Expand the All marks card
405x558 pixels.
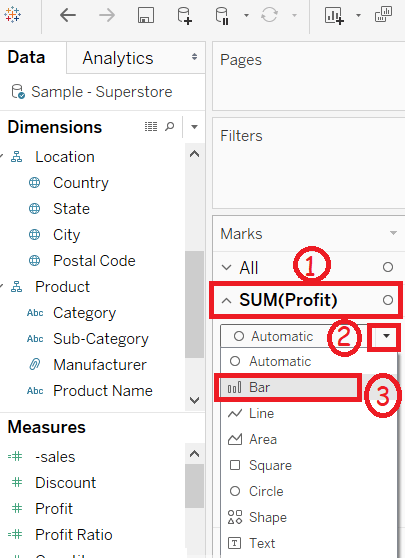click(x=226, y=267)
